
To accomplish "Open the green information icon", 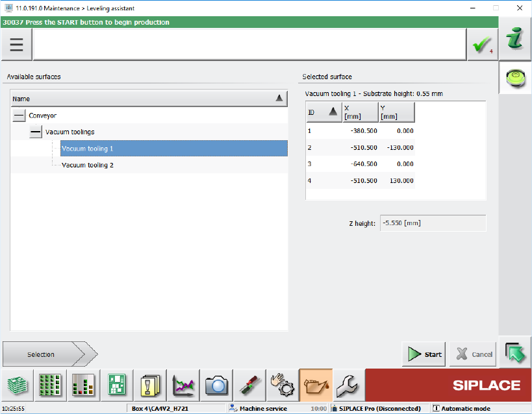I will [x=514, y=38].
